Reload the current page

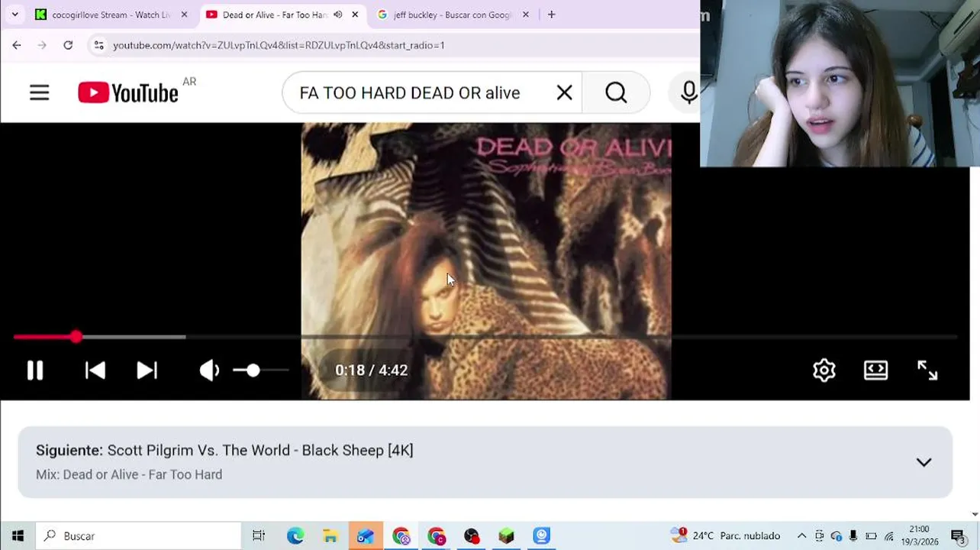pyautogui.click(x=68, y=45)
